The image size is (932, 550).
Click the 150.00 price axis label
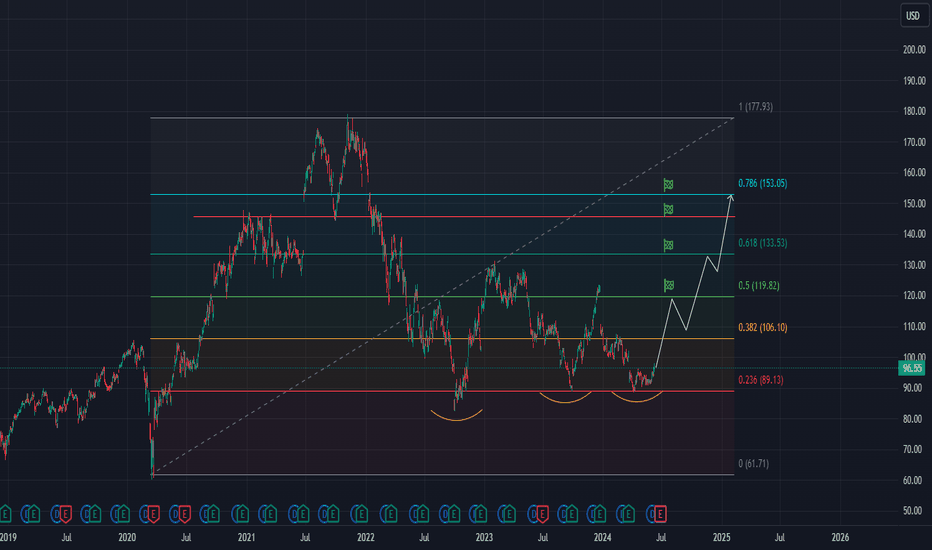(x=914, y=203)
